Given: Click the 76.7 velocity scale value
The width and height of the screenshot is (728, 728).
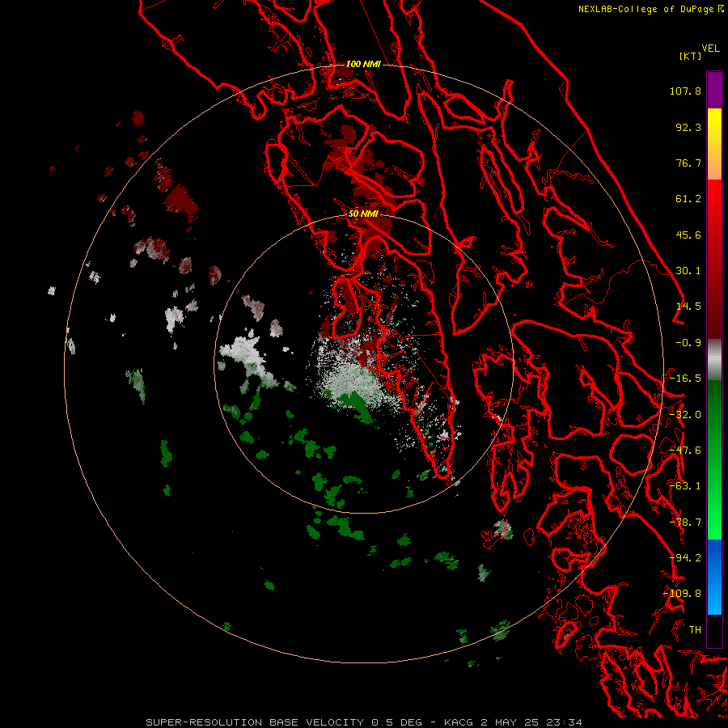Looking at the screenshot, I should coord(688,163).
